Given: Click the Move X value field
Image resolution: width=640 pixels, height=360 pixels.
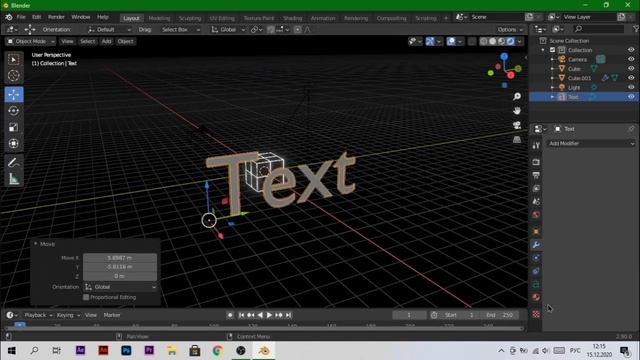Looking at the screenshot, I should pyautogui.click(x=120, y=258).
